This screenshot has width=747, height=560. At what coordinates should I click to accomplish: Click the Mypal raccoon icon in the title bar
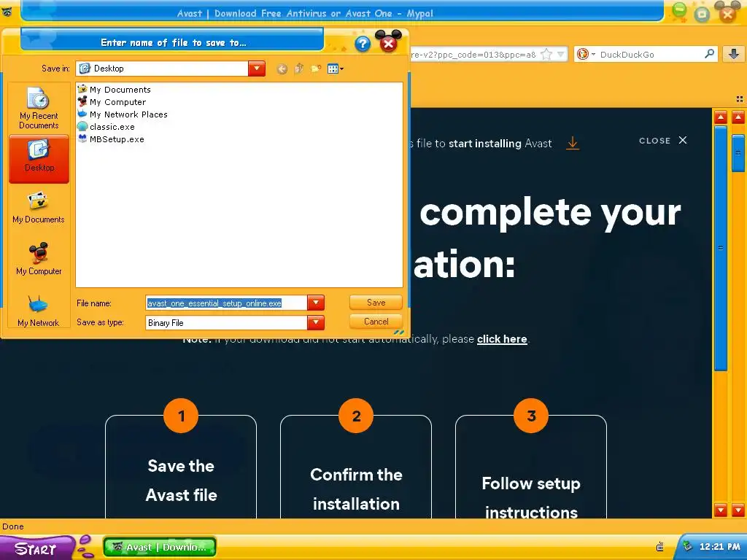[7, 12]
